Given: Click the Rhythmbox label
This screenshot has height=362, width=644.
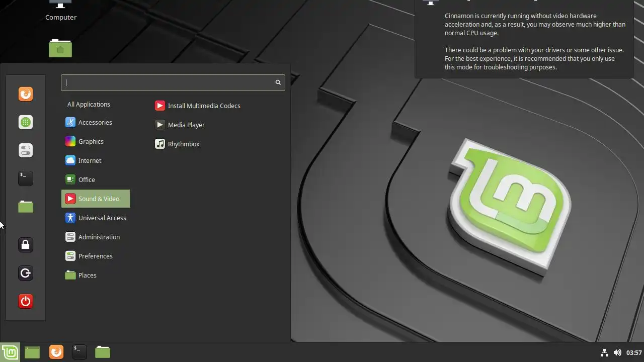Looking at the screenshot, I should 184,144.
